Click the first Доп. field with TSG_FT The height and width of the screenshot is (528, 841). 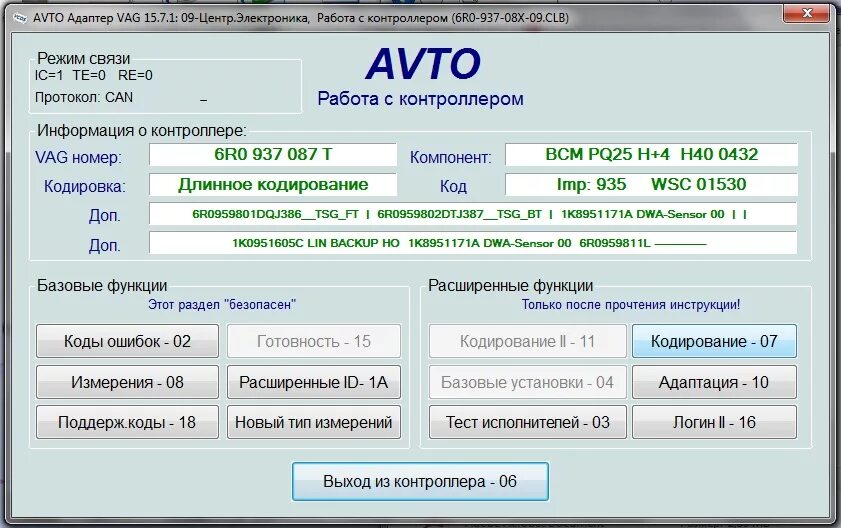473,214
